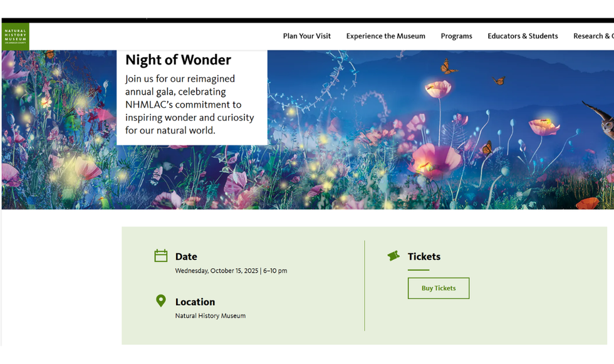Click the Location heading label

pos(195,301)
